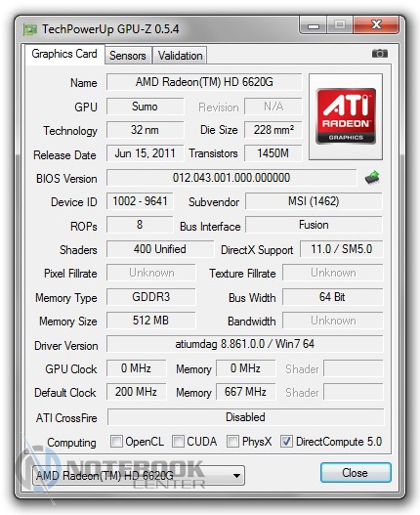Click the BIOS save chip icon
The image size is (420, 515).
[372, 178]
